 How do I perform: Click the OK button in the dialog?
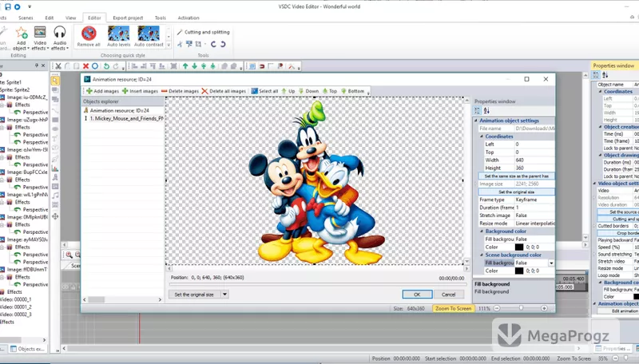[x=417, y=295]
